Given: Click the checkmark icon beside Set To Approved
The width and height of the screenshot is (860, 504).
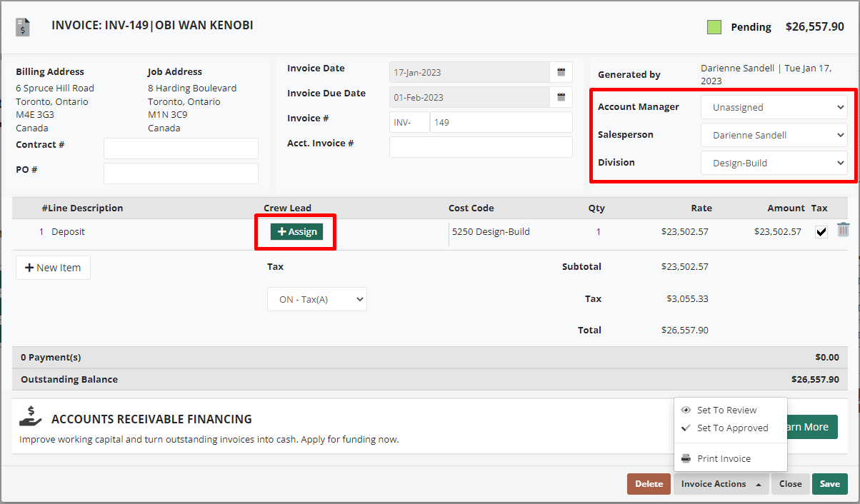Looking at the screenshot, I should [x=686, y=429].
